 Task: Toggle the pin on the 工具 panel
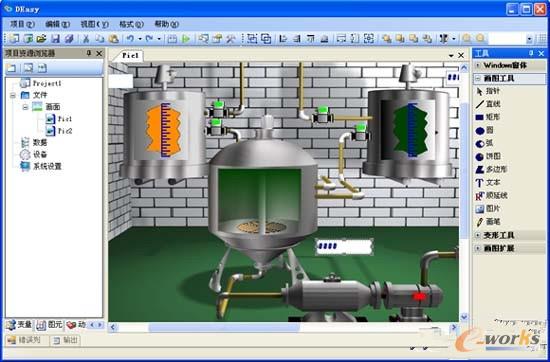coord(531,53)
